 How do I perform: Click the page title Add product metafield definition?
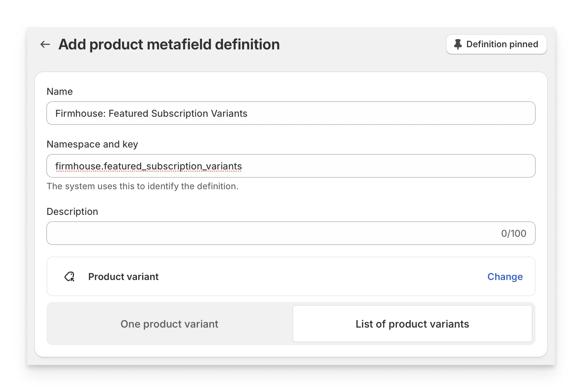pos(169,44)
